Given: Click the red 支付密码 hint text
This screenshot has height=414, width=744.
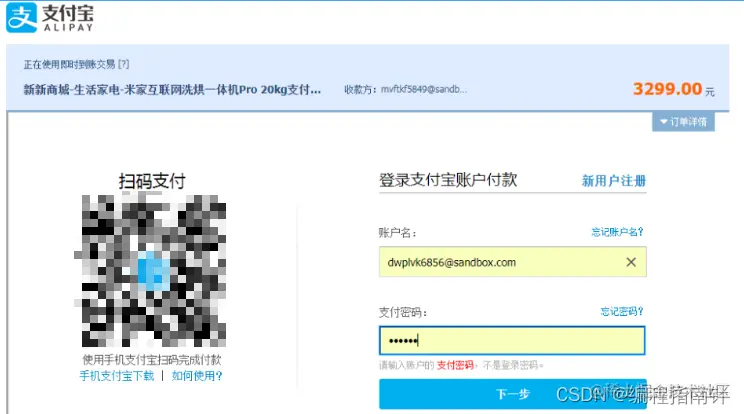Looking at the screenshot, I should point(455,365).
